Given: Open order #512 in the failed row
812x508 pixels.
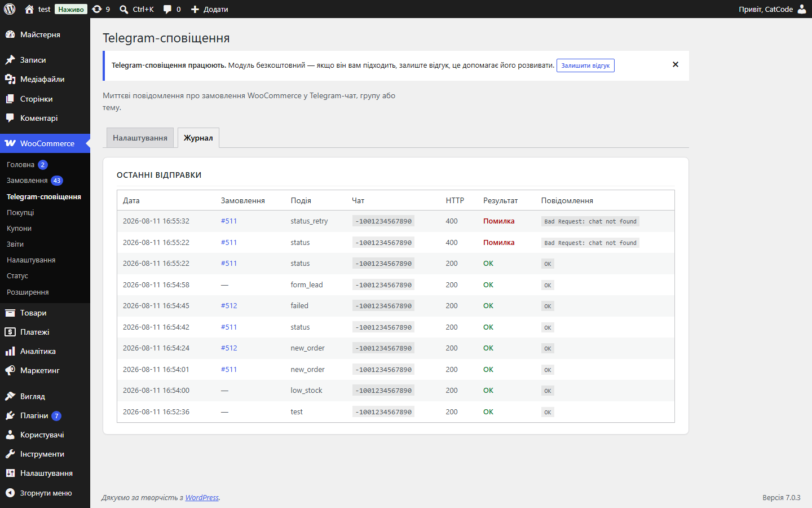Looking at the screenshot, I should (229, 306).
